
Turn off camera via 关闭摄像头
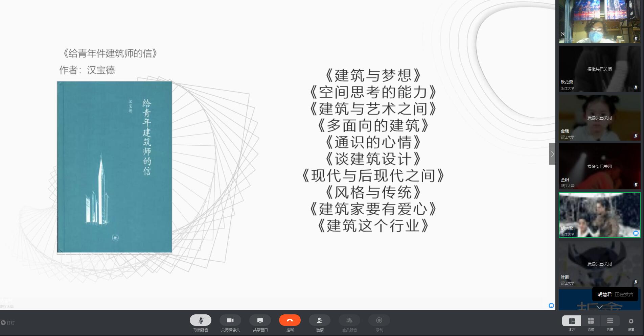(x=230, y=320)
